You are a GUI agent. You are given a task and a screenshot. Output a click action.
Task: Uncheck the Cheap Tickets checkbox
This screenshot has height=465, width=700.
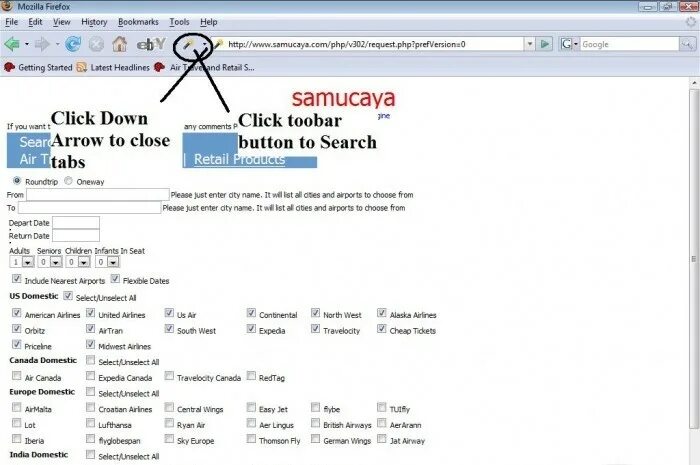click(x=382, y=329)
